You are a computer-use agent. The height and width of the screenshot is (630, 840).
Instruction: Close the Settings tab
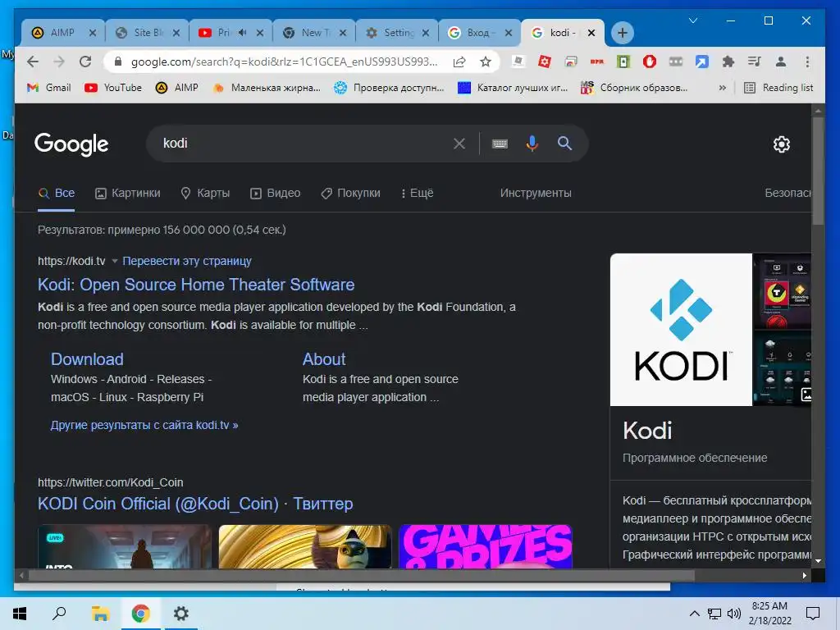click(x=426, y=33)
